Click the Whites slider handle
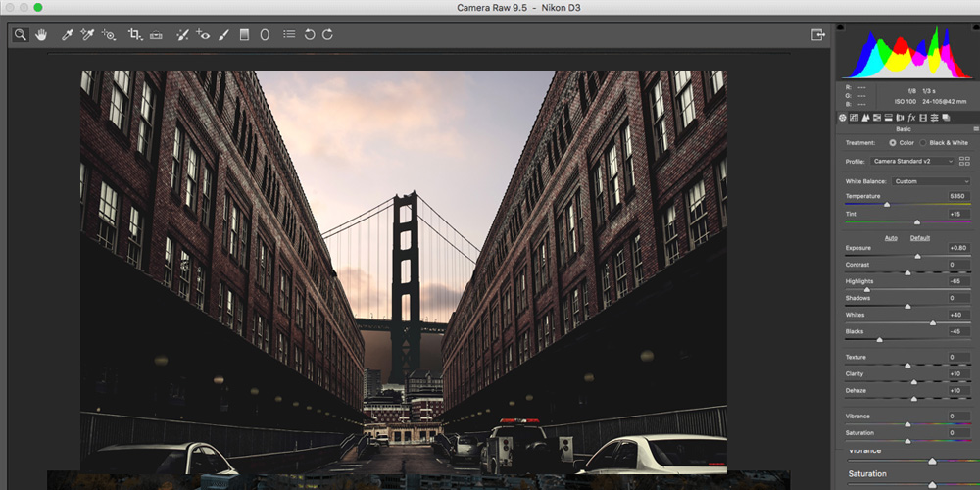This screenshot has height=490, width=980. pos(933,323)
